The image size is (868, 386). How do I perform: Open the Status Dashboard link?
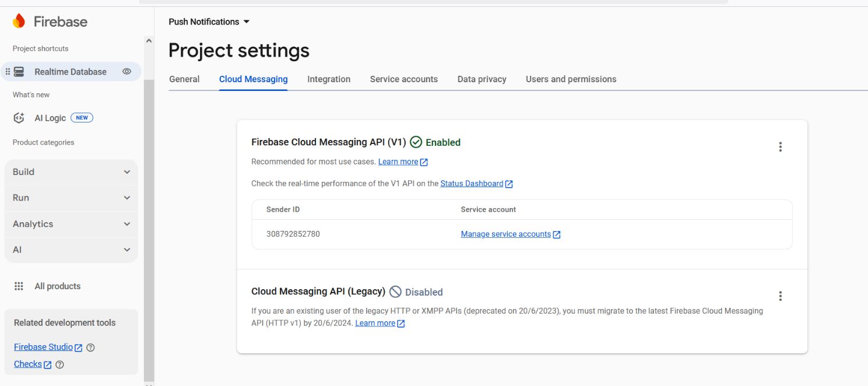tap(472, 184)
